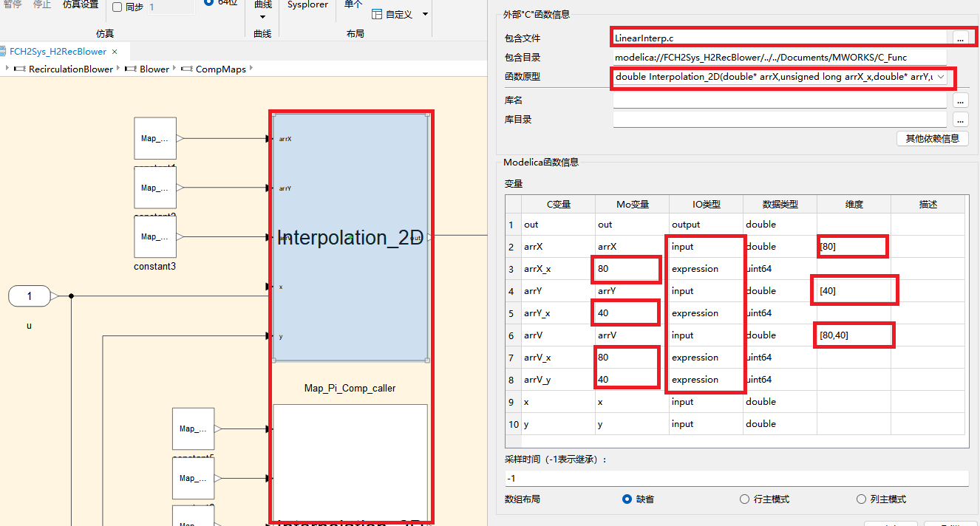Open the 曲线 dropdown arrow
Viewport: 980px width, 526px height.
pos(262,17)
